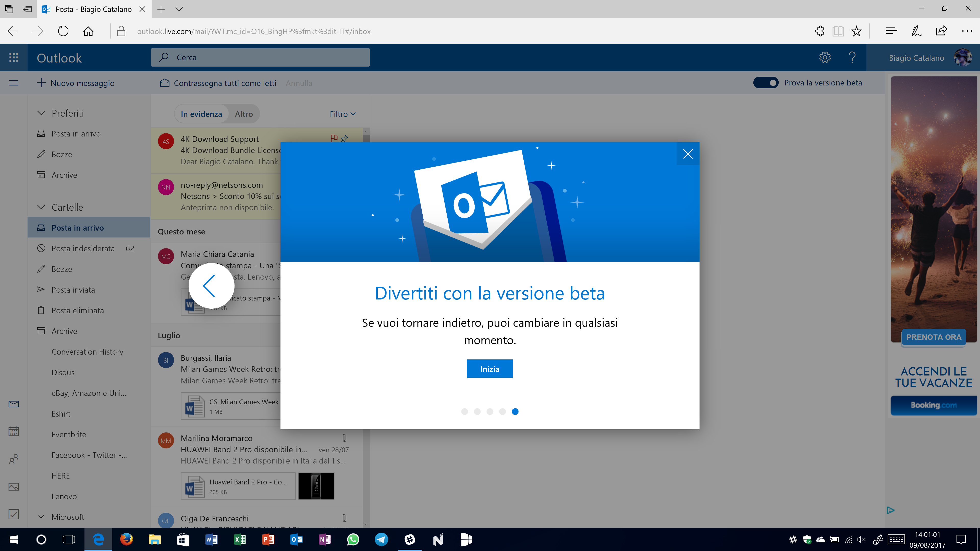Open Edge extensions puzzle icon
The image size is (980, 551).
pyautogui.click(x=820, y=31)
